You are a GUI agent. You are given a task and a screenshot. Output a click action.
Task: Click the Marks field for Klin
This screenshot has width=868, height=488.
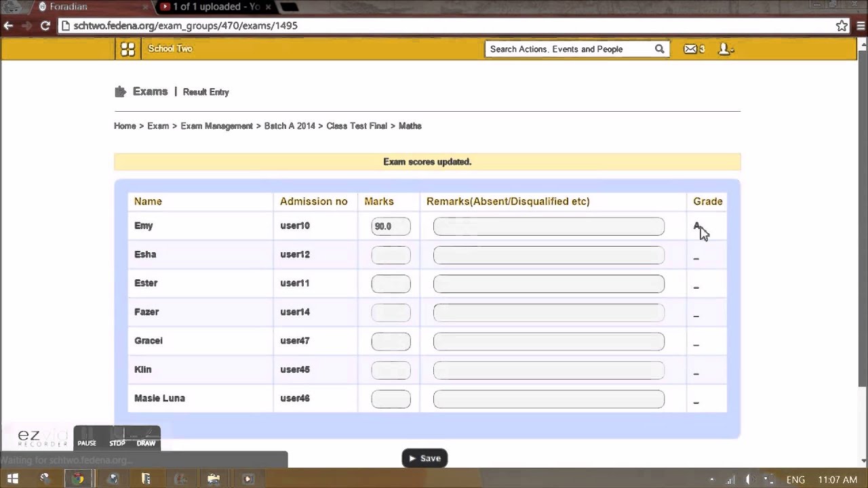point(391,370)
